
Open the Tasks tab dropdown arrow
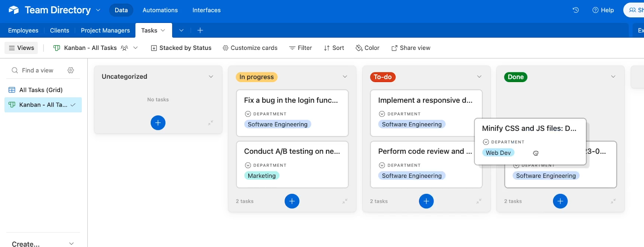[x=163, y=31]
